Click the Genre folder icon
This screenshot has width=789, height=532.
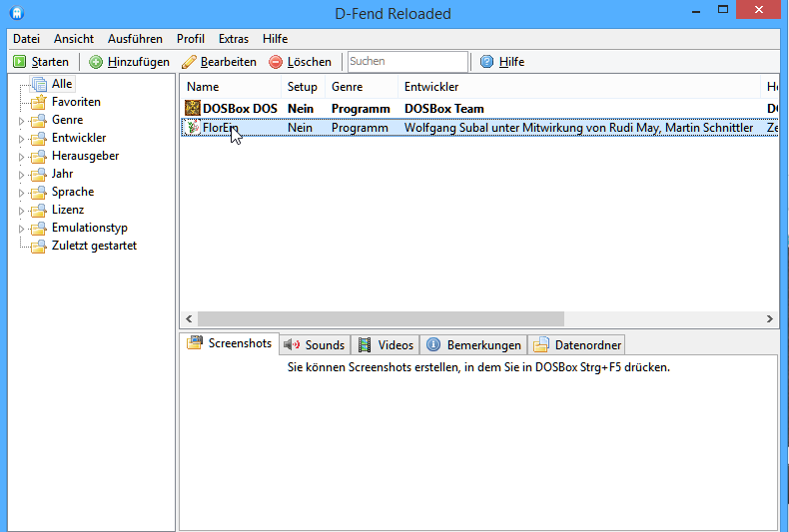[x=39, y=121]
